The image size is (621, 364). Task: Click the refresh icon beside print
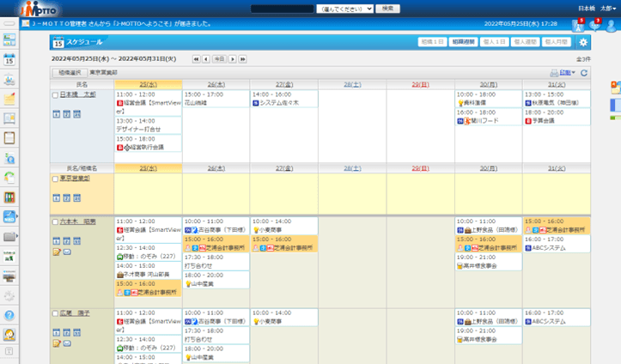coord(585,73)
